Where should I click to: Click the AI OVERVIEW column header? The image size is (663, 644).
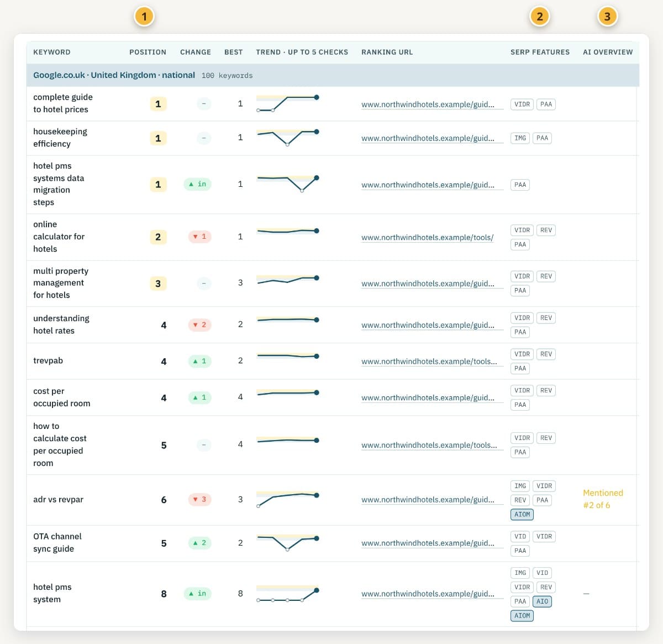tap(608, 52)
